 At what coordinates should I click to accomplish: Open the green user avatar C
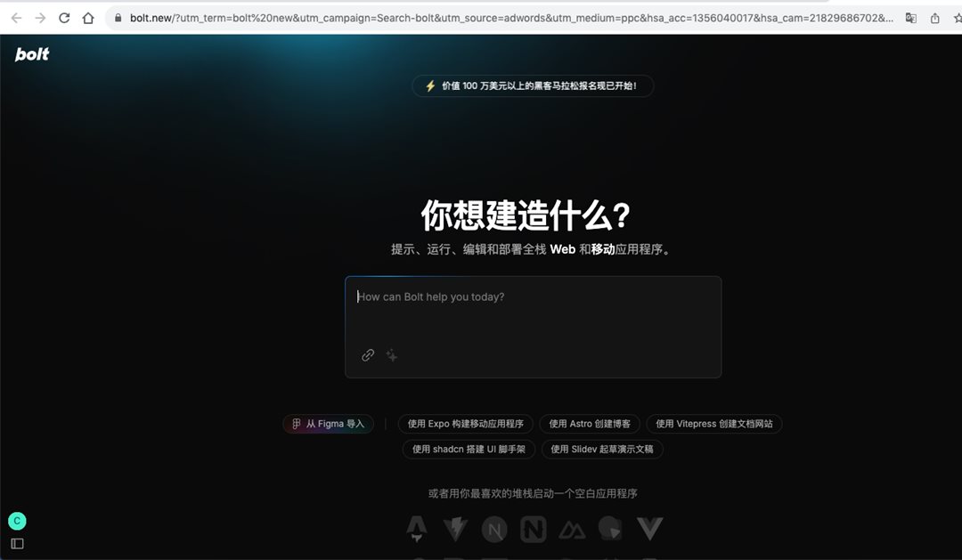(17, 521)
